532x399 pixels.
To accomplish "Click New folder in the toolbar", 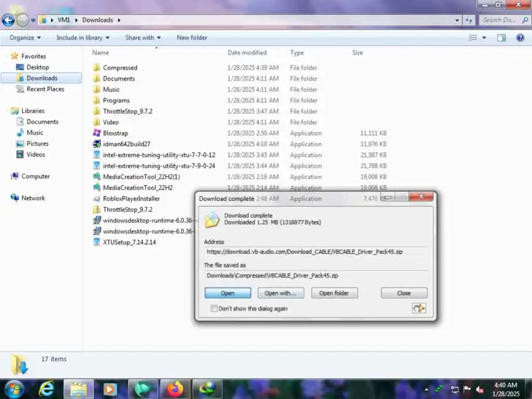I will [192, 37].
